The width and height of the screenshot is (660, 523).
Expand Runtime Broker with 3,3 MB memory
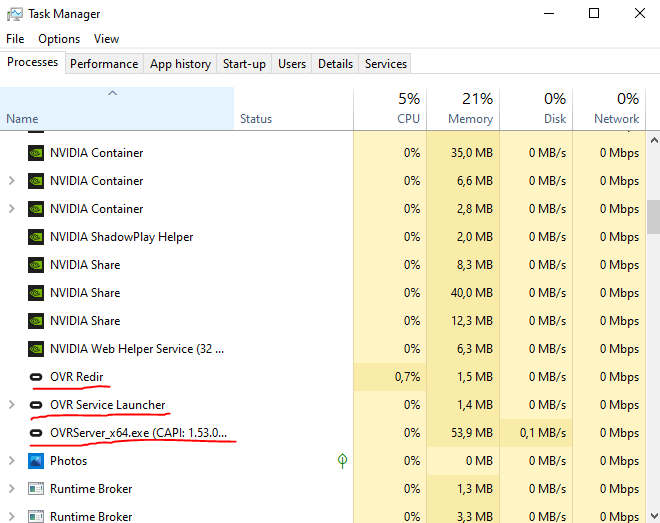tap(12, 516)
